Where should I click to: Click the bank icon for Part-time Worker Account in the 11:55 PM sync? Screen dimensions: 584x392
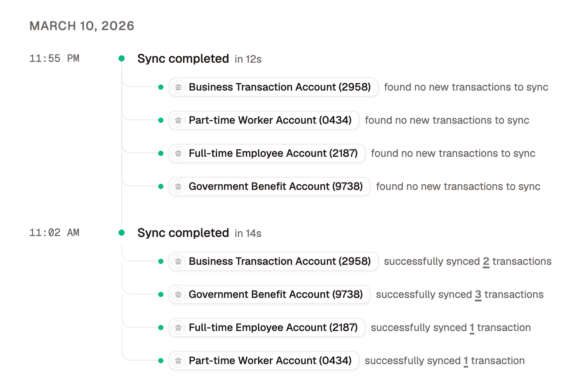point(178,120)
